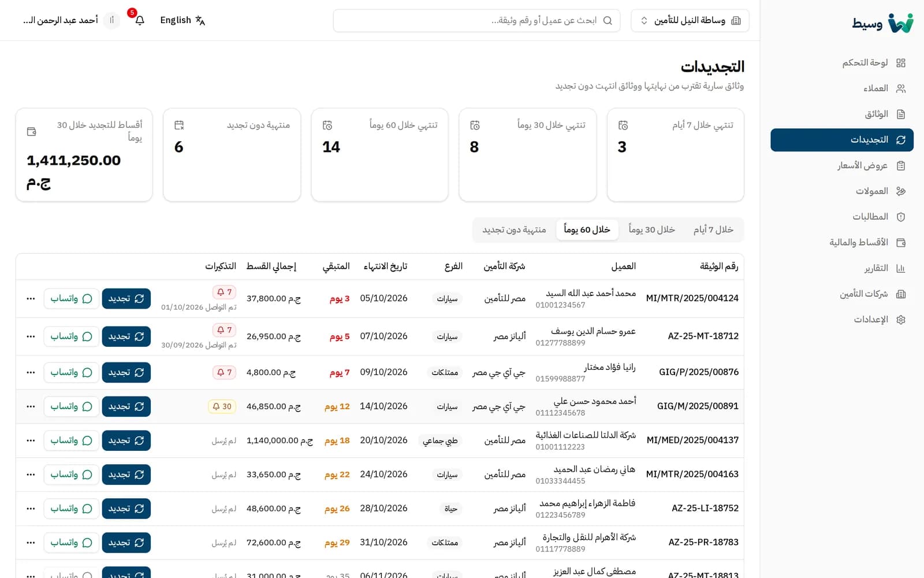This screenshot has width=924, height=578.
Task: Open the وسيط logo home
Action: [x=883, y=23]
